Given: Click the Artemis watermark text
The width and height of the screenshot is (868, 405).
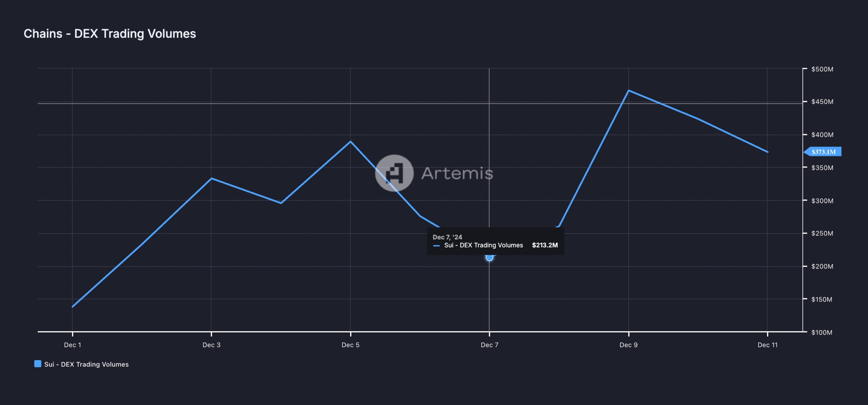Looking at the screenshot, I should coord(457,174).
